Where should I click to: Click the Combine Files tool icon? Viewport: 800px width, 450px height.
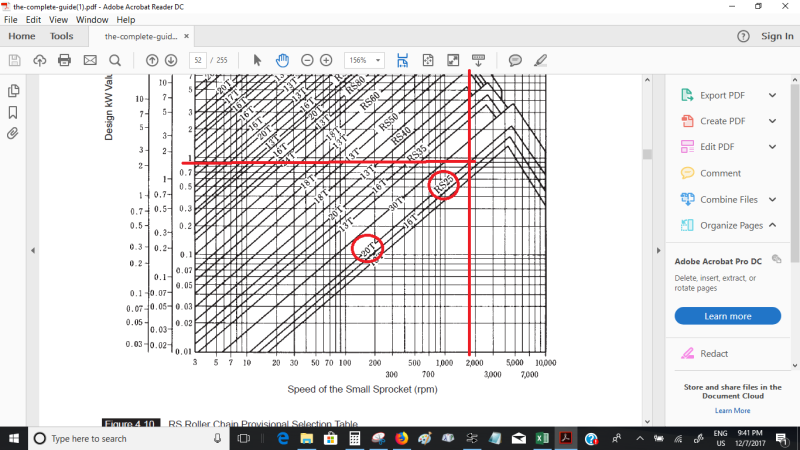[687, 199]
